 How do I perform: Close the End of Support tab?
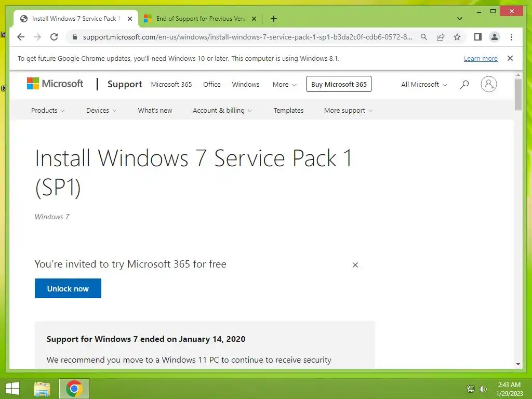(x=254, y=19)
